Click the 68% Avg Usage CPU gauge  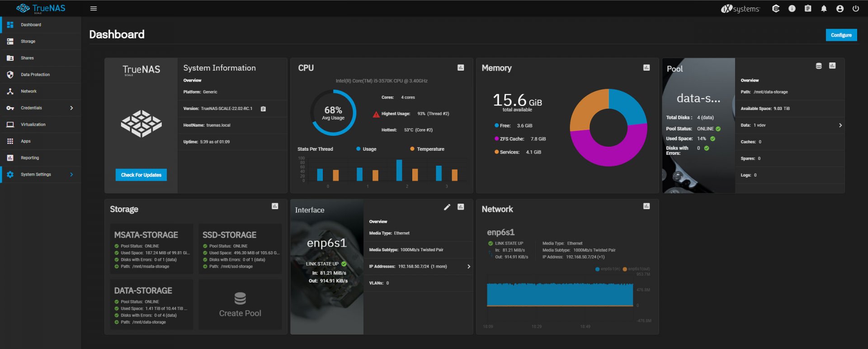[x=333, y=113]
